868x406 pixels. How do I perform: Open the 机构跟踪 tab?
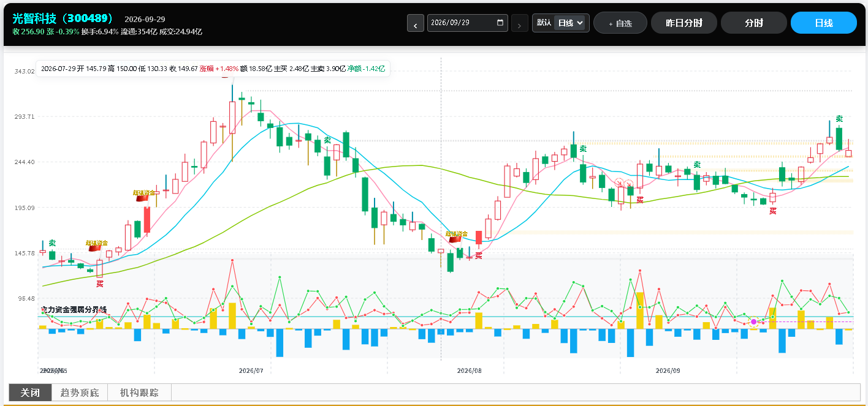point(139,393)
